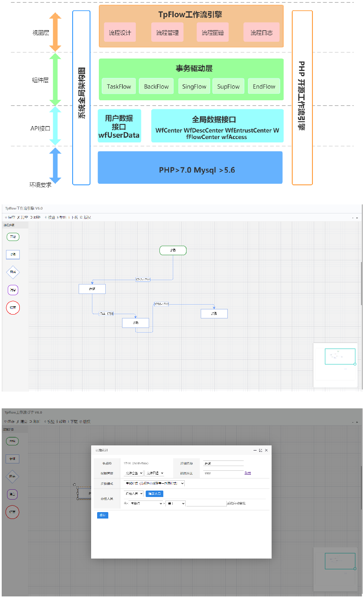The image size is (364, 599).
Task: Select the 结束 end node shape
Action: pyautogui.click(x=12, y=307)
